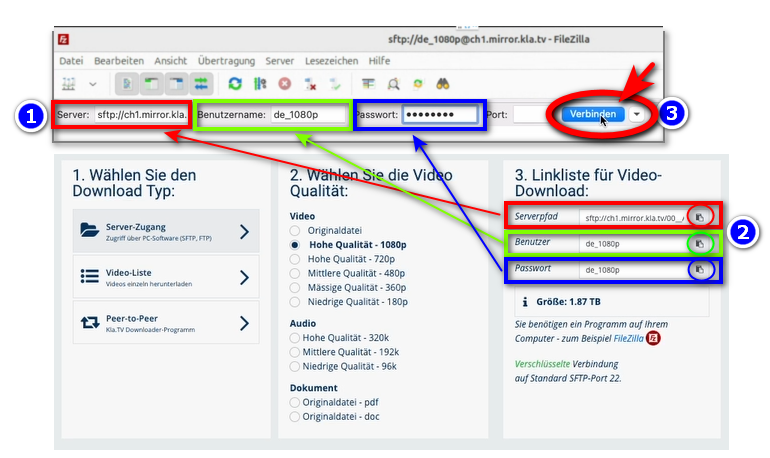This screenshot has width=770, height=458.
Task: Select Hohe Qualität - 1080p radio button
Action: [295, 244]
